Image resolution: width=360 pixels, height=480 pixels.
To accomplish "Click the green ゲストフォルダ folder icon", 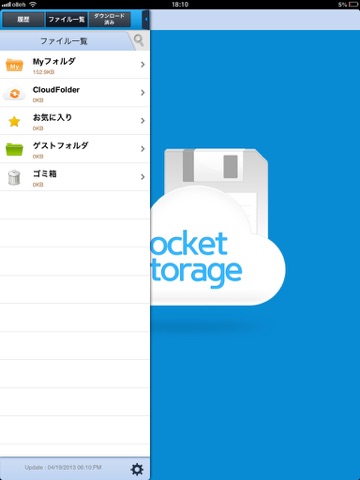I will point(14,149).
